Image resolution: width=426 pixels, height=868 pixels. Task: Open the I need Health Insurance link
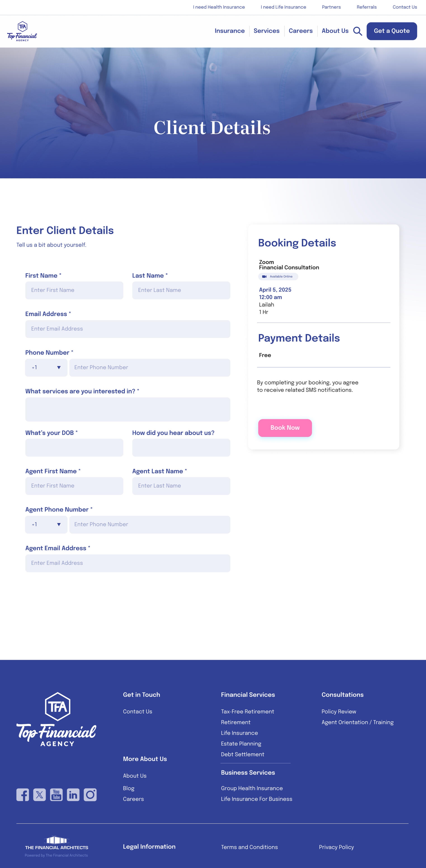coord(219,7)
